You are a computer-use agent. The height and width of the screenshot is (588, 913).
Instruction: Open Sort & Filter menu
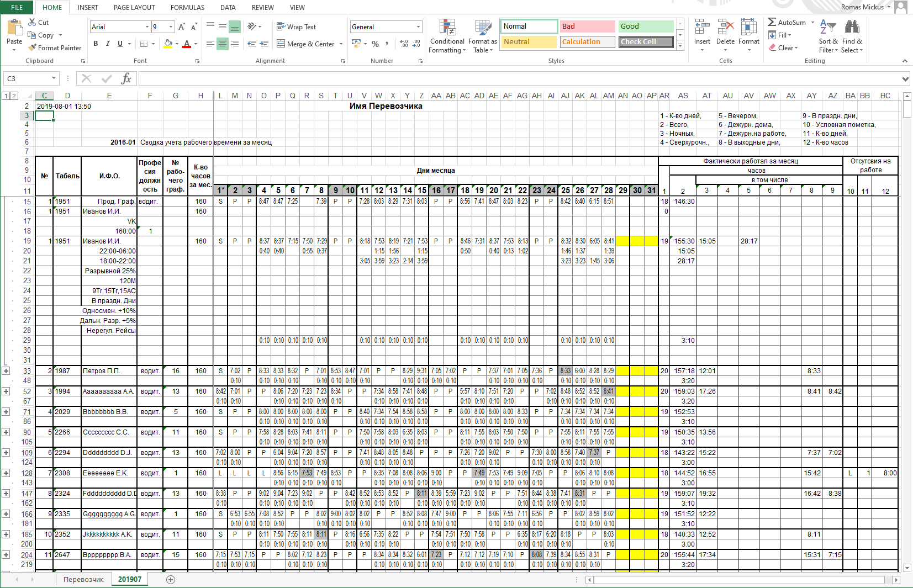pos(828,36)
